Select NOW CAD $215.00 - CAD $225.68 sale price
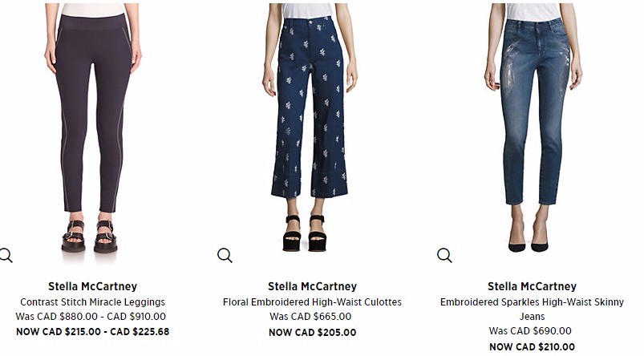Screen dimensions: 644x356 click(x=92, y=332)
